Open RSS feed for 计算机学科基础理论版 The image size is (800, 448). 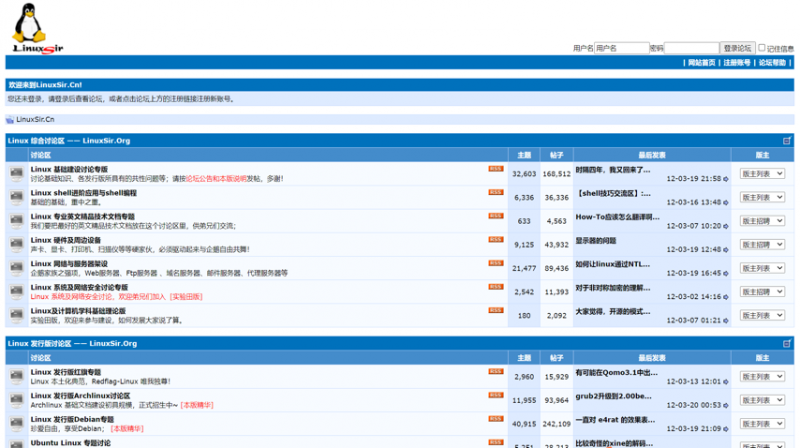pos(495,310)
